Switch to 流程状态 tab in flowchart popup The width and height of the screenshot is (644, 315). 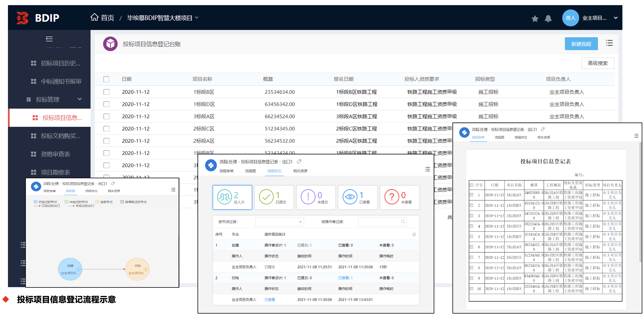pos(92,191)
